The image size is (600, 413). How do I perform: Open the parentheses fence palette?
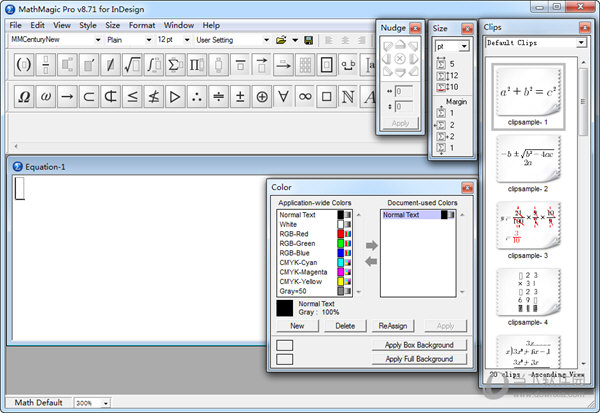point(22,66)
